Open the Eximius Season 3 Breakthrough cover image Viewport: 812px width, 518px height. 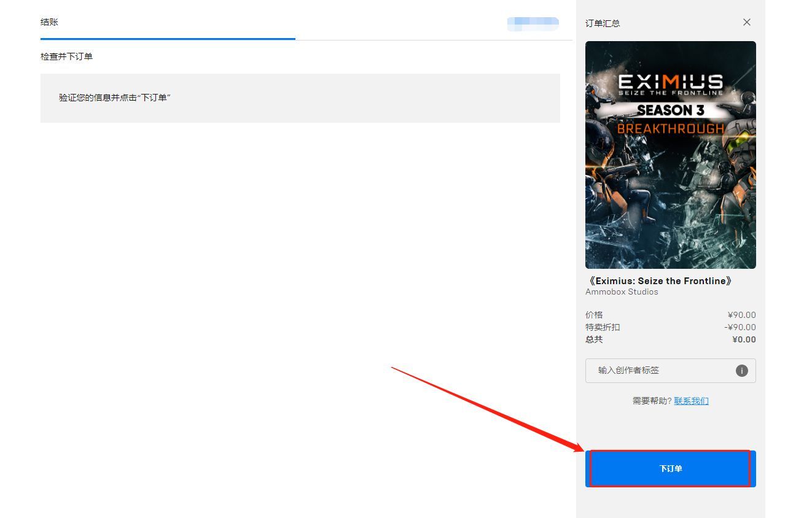point(671,154)
